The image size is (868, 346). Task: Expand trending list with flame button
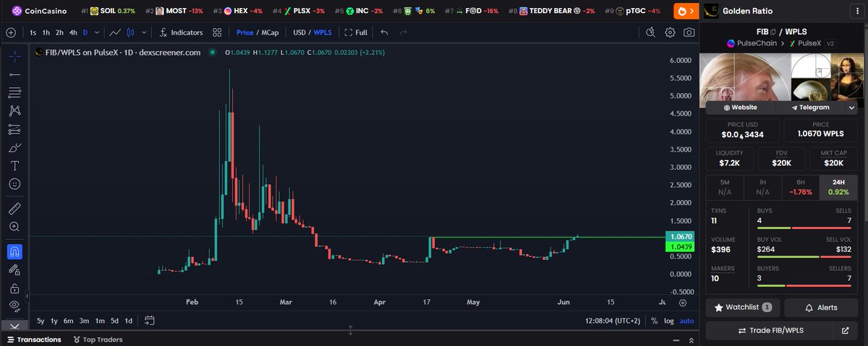coord(686,11)
